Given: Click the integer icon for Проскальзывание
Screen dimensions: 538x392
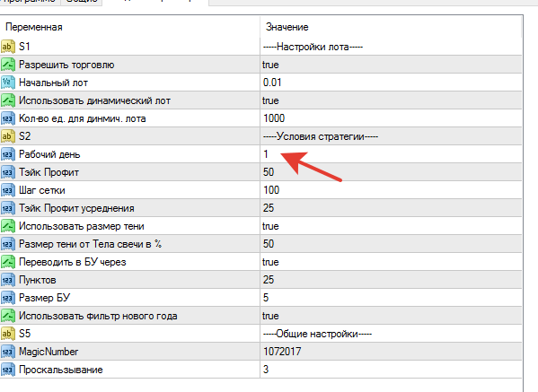Looking at the screenshot, I should 8,370.
